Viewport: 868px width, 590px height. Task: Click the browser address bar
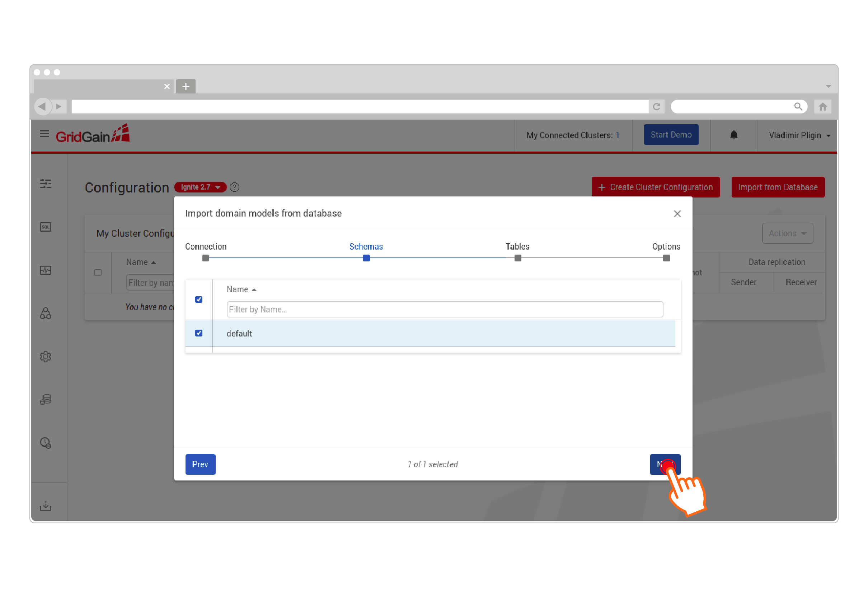pyautogui.click(x=360, y=107)
